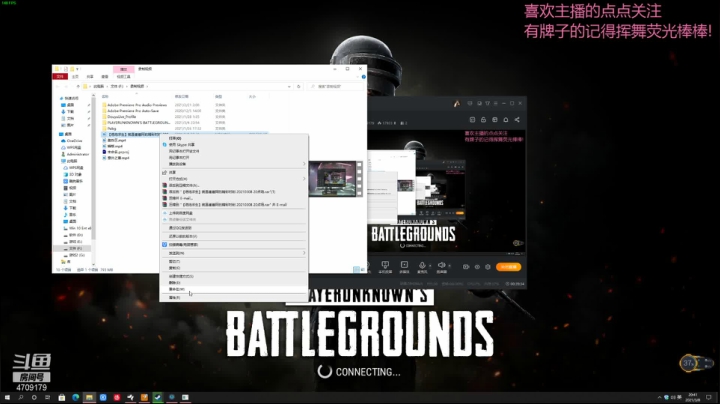The height and width of the screenshot is (404, 720).
Task: Click the up-folder arrow in Explorer
Action: coord(78,86)
